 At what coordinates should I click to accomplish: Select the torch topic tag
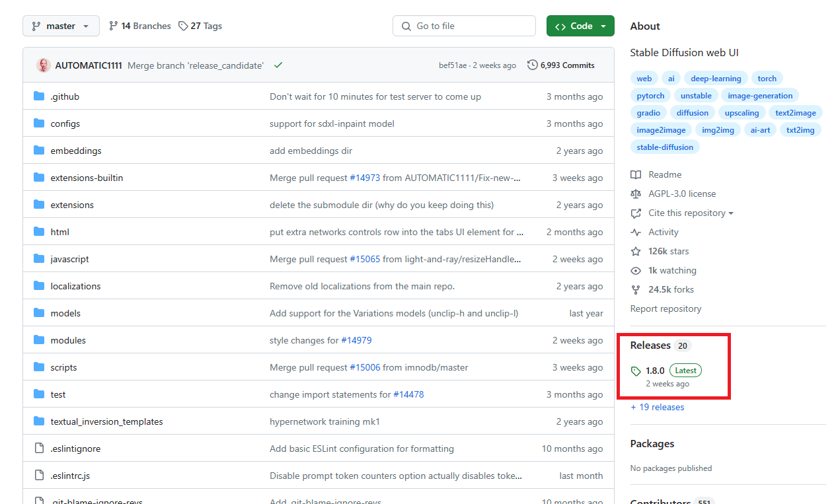(x=767, y=79)
